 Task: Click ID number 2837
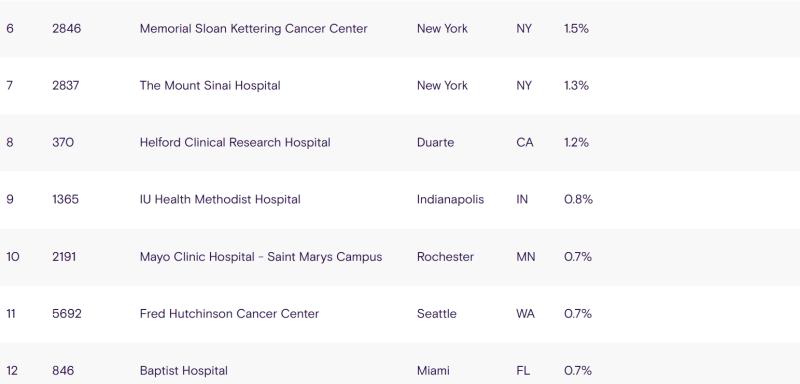[66, 86]
